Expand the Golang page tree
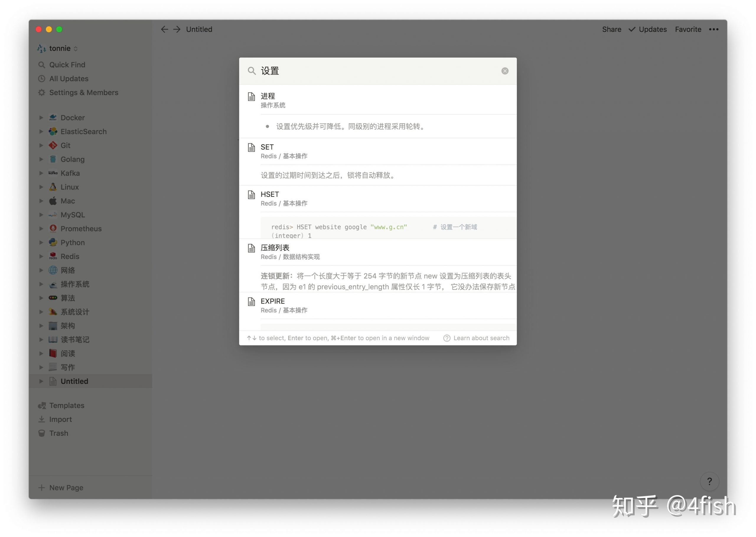This screenshot has height=537, width=756. point(41,159)
